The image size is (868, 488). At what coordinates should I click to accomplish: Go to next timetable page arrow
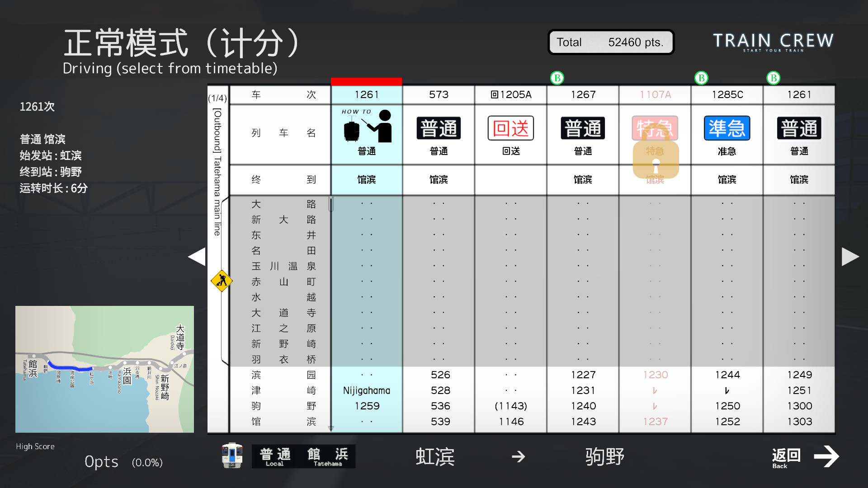click(x=850, y=257)
